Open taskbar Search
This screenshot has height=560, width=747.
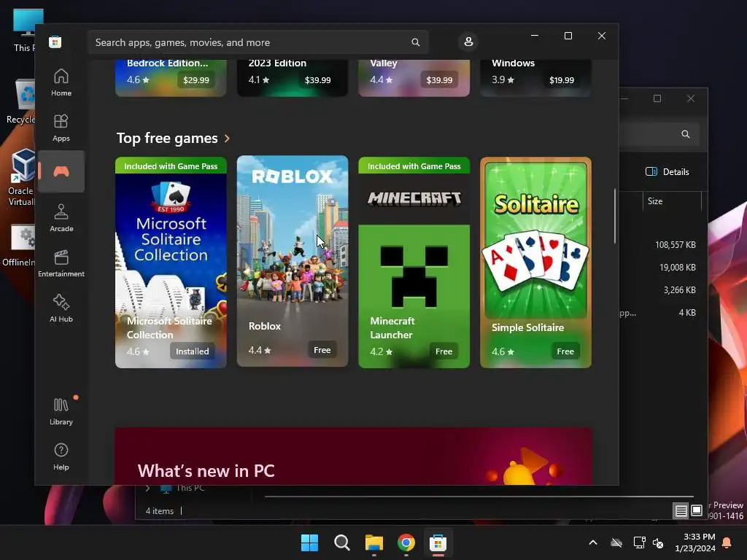(x=341, y=542)
